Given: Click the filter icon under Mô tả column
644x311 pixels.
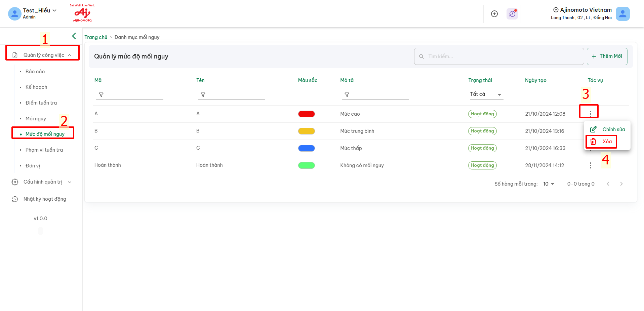Looking at the screenshot, I should (347, 95).
